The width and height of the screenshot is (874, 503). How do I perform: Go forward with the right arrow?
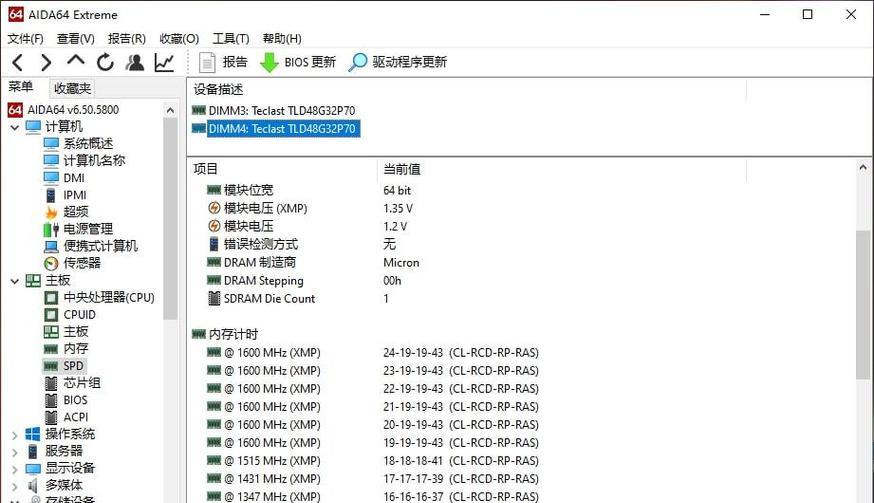pos(46,62)
